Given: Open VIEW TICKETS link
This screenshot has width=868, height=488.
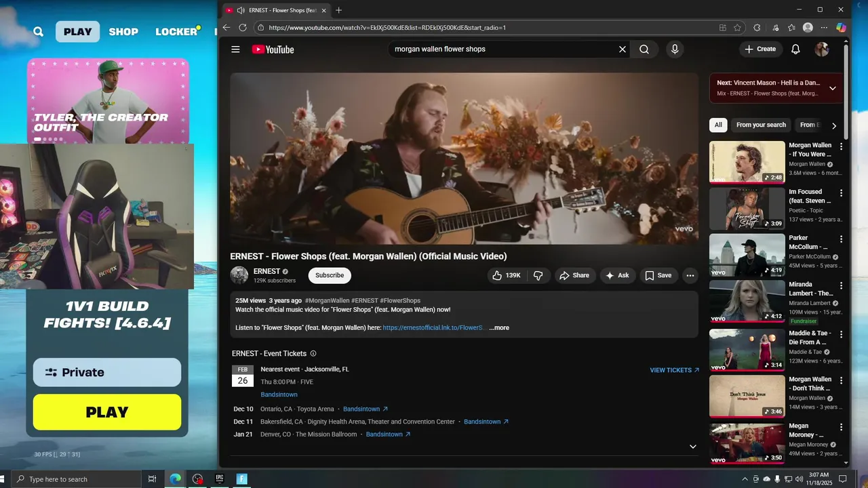Looking at the screenshot, I should [675, 370].
